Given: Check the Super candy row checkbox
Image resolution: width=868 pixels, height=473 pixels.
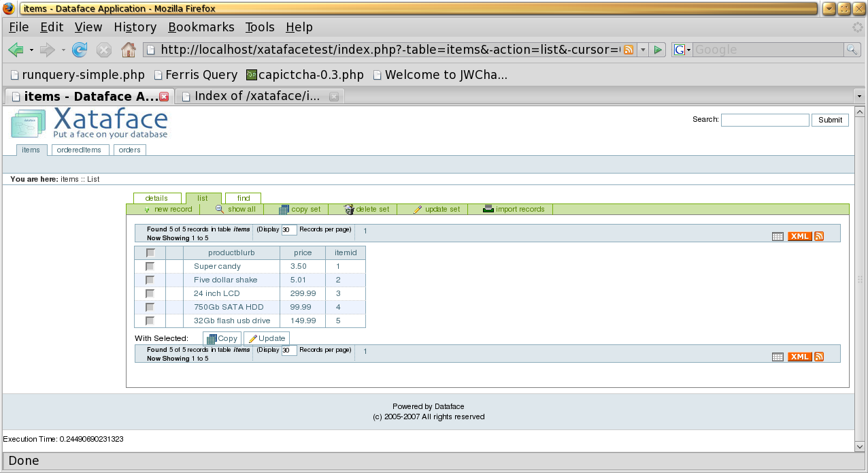Looking at the screenshot, I should pos(150,266).
